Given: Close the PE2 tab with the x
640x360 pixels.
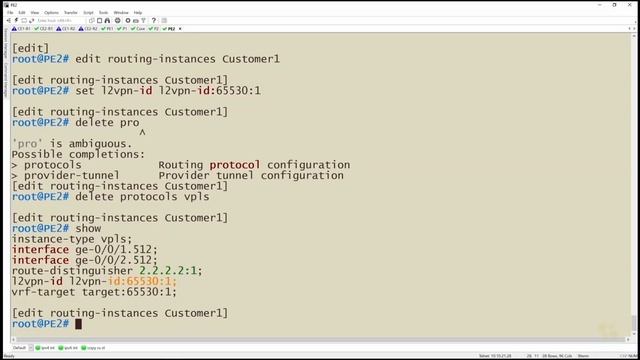Looking at the screenshot, I should pyautogui.click(x=180, y=29).
